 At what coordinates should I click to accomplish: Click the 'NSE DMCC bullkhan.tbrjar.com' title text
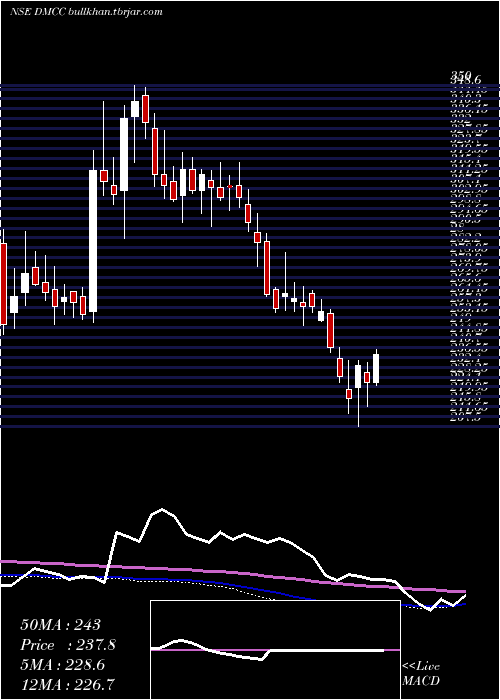click(86, 12)
